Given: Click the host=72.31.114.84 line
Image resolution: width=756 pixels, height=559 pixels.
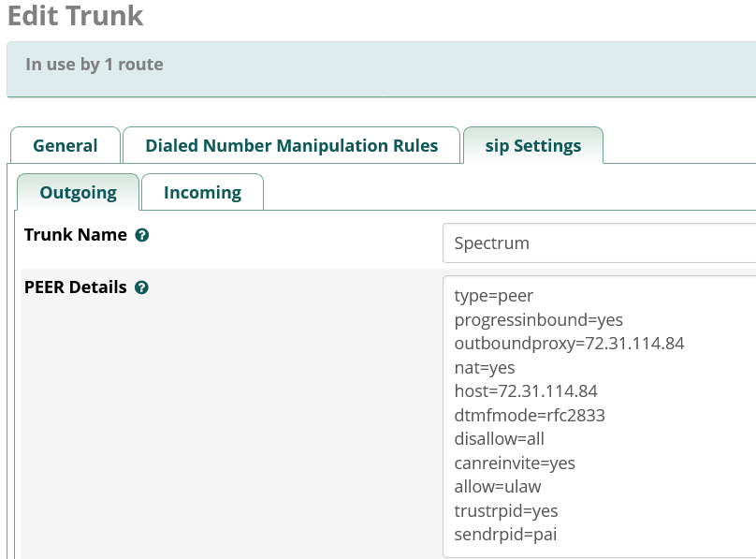Looking at the screenshot, I should [x=526, y=391].
